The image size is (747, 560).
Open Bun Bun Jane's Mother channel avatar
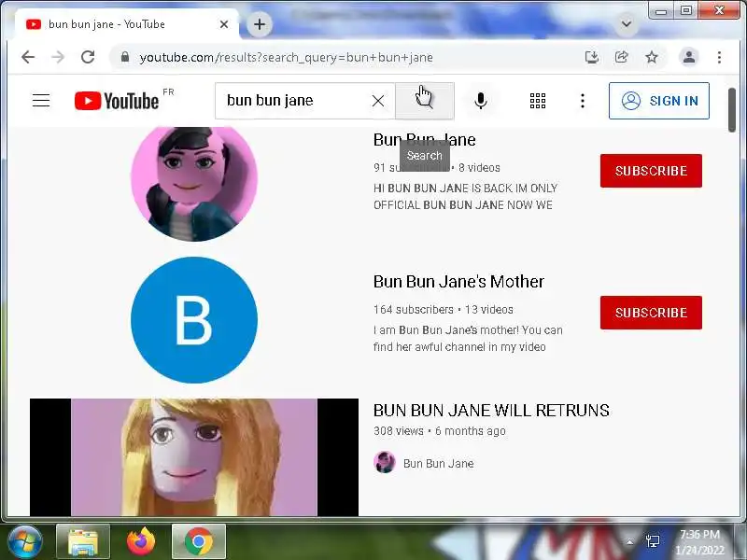tap(194, 319)
